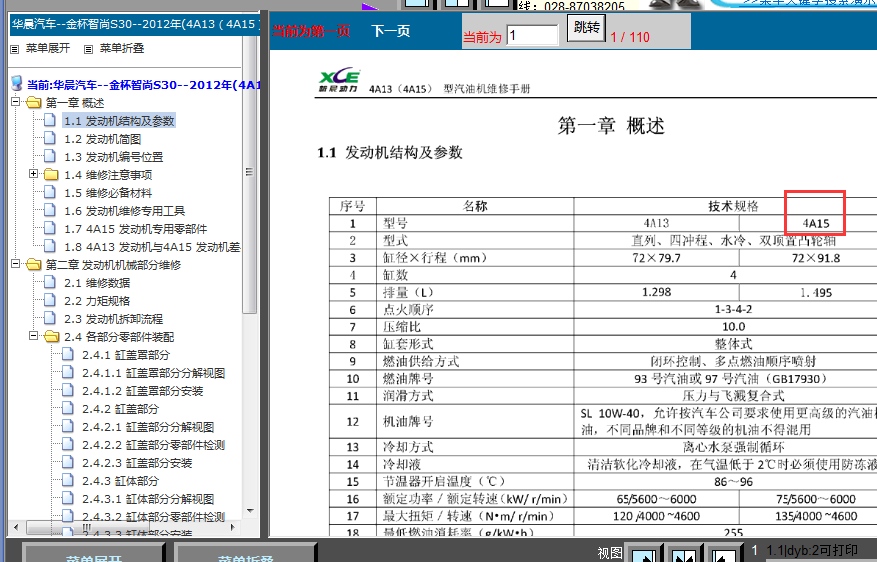Click the tree horizontal scrollbar thumb
877x562 pixels.
[x=87, y=527]
